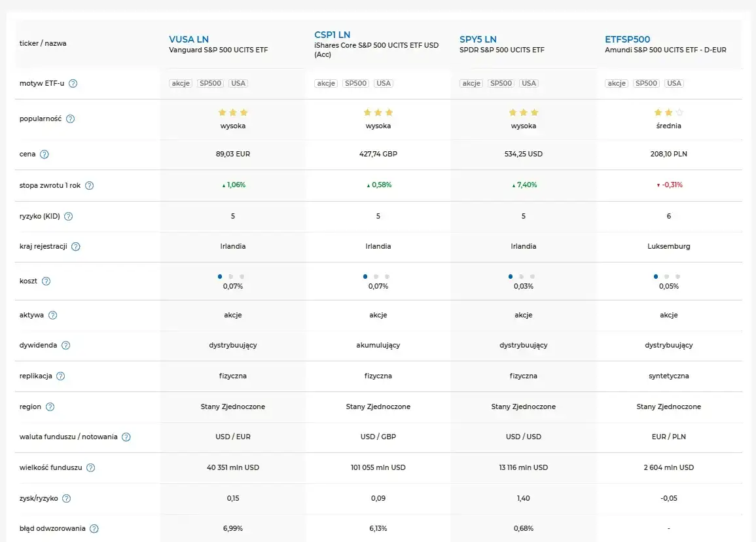This screenshot has height=542, width=756.
Task: Select the USA tag under ETFSP500
Action: pyautogui.click(x=674, y=84)
